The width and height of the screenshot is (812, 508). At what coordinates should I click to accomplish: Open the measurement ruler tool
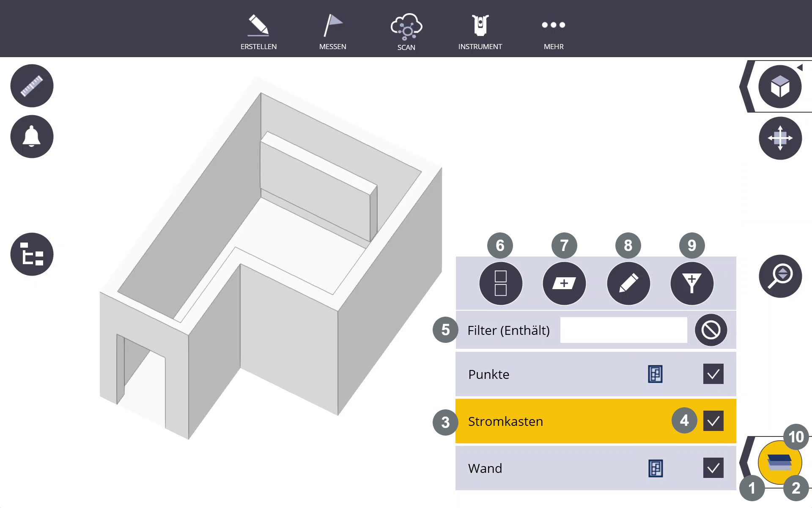tap(32, 86)
